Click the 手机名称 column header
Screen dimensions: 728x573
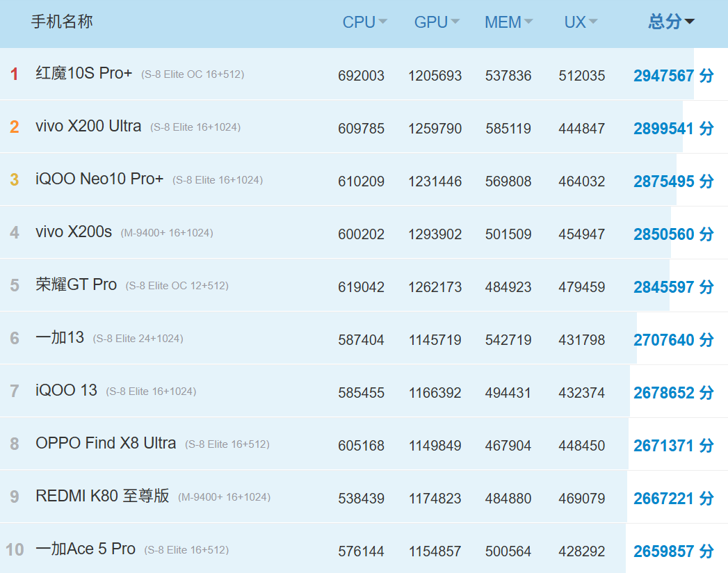point(62,22)
